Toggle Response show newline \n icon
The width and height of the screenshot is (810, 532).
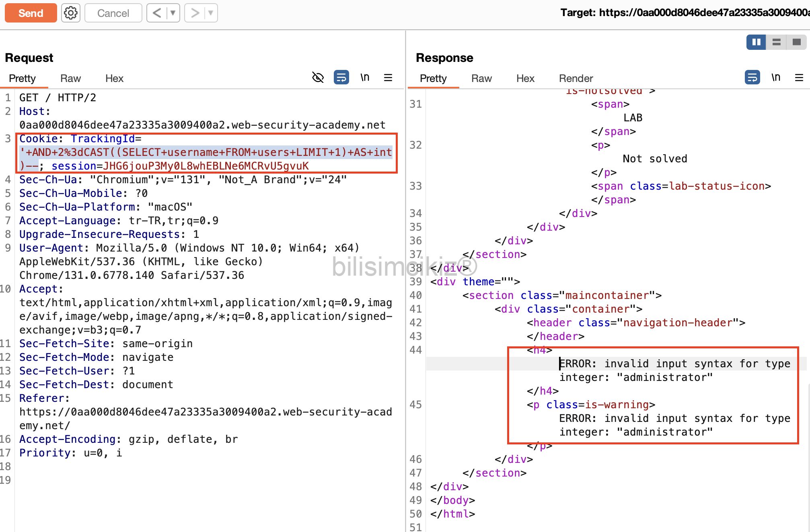(776, 77)
